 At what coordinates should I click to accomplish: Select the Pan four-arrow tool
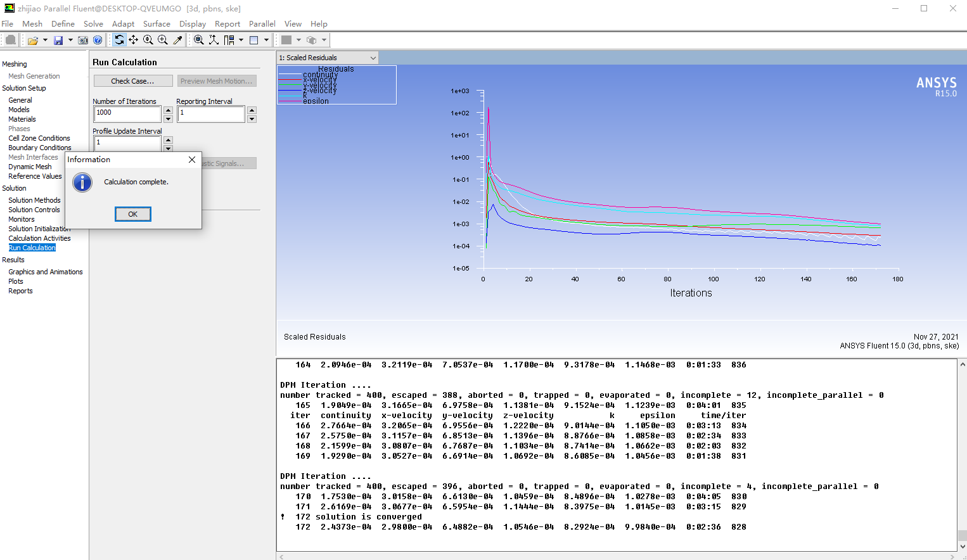[134, 40]
